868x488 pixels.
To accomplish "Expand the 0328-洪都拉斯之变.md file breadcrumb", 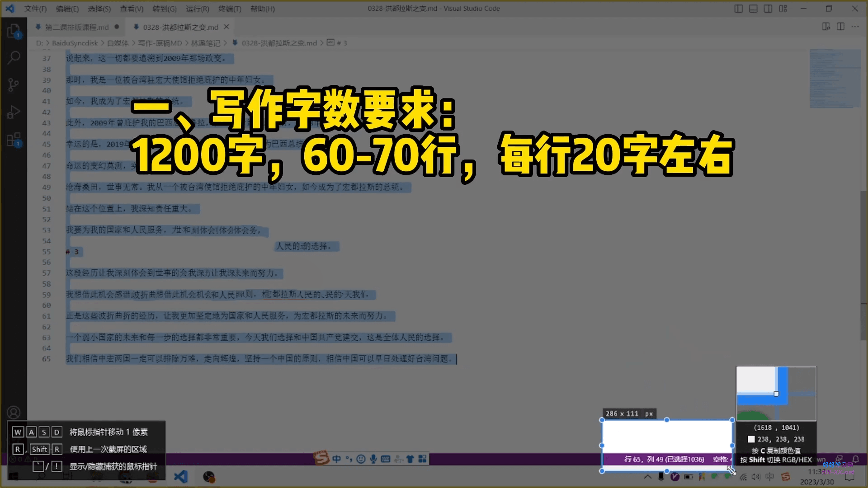I will point(274,43).
